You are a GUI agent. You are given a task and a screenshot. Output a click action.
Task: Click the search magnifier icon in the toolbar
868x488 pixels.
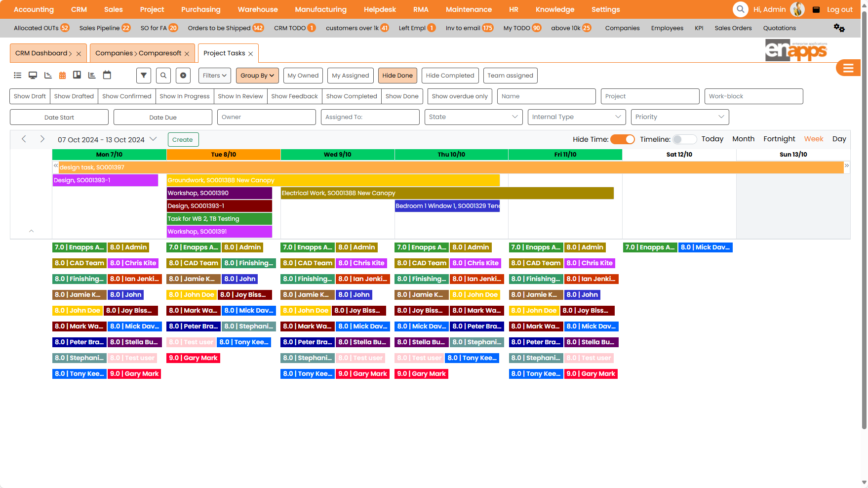[x=163, y=75]
